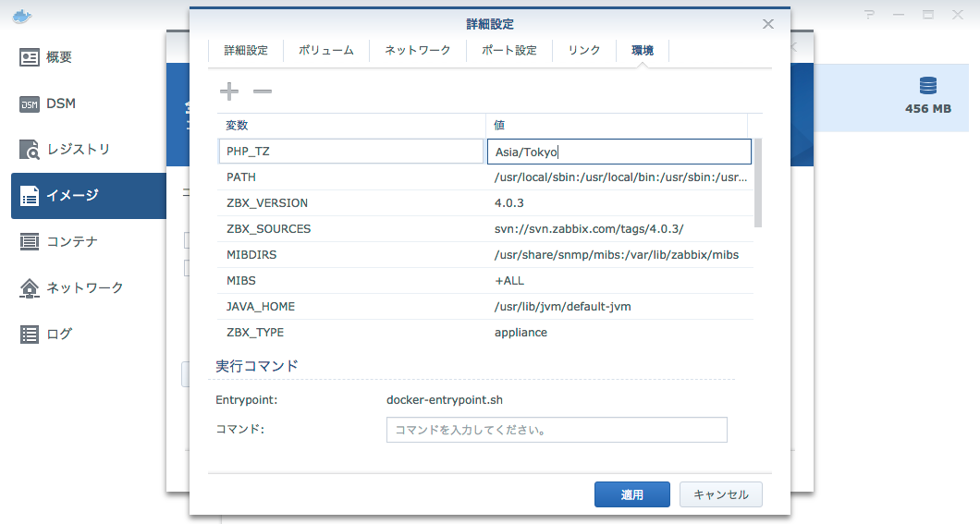Open the 概要 overview sidebar item
980x524 pixels.
coord(89,57)
